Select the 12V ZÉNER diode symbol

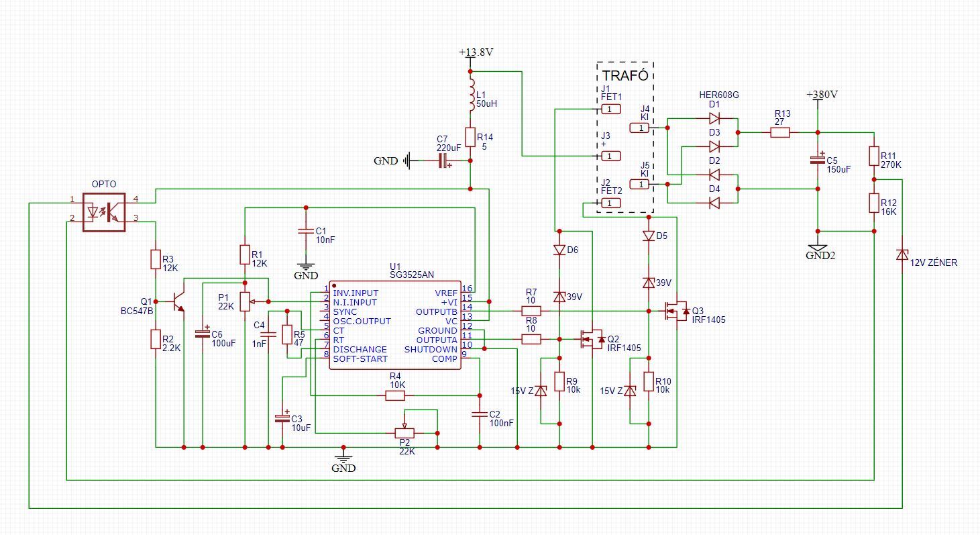click(x=902, y=255)
